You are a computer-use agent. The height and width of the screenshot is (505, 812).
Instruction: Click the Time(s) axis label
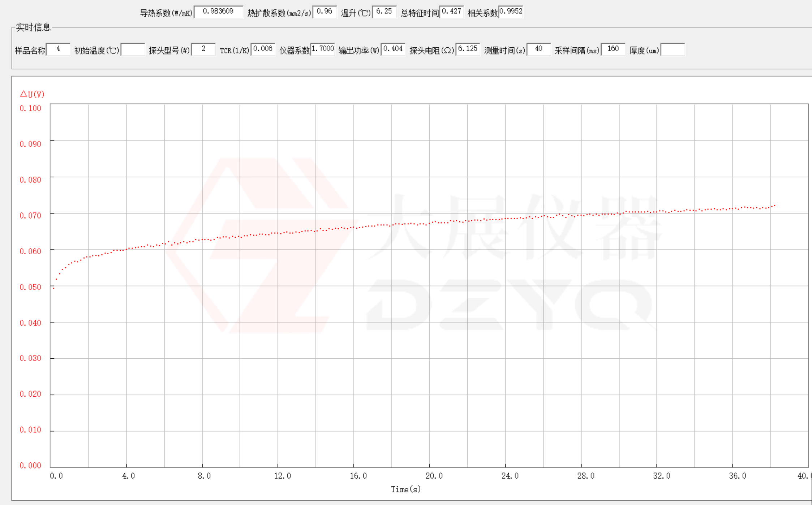coord(405,489)
